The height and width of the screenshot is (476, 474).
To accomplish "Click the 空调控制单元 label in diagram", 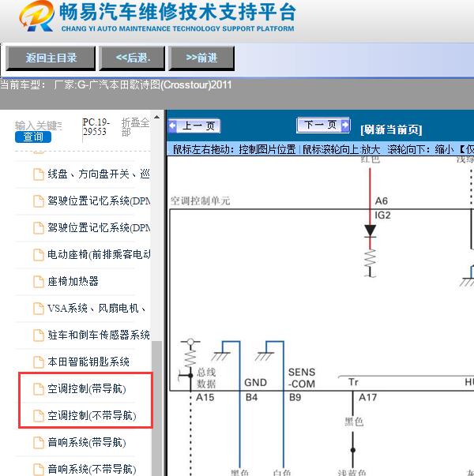I will (200, 201).
